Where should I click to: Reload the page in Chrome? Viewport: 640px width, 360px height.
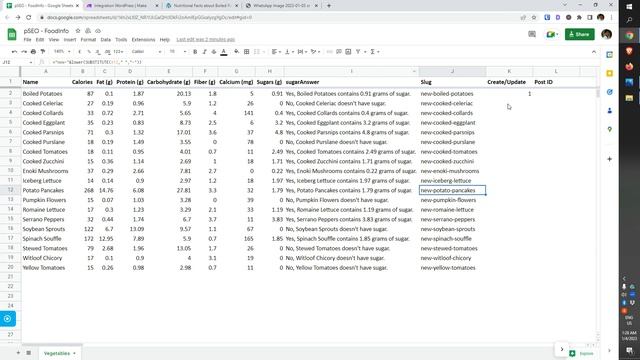point(29,18)
